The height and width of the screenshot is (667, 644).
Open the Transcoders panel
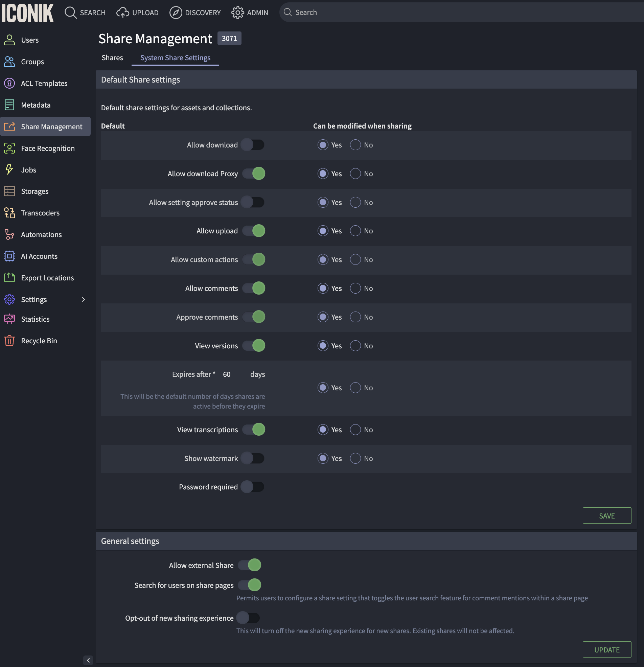40,213
